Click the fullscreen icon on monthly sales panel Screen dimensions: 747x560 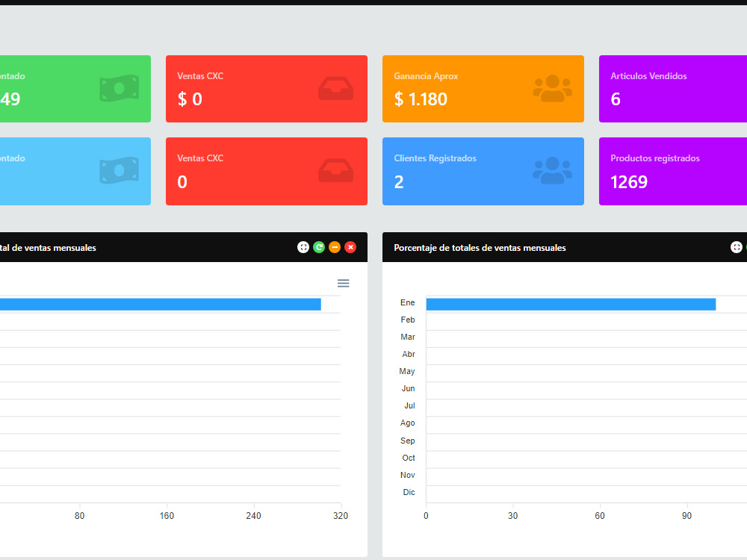pos(303,247)
